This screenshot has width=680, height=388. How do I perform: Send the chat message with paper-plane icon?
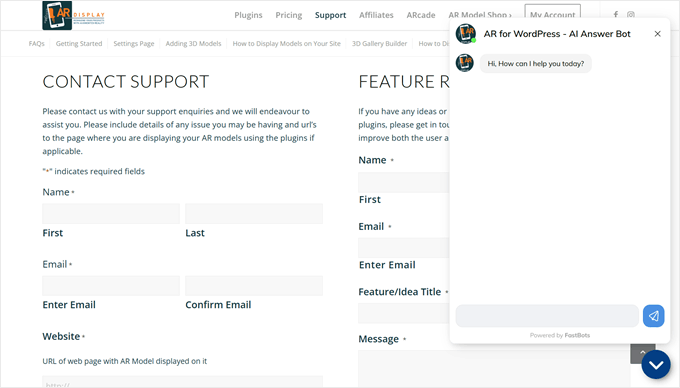tap(653, 316)
